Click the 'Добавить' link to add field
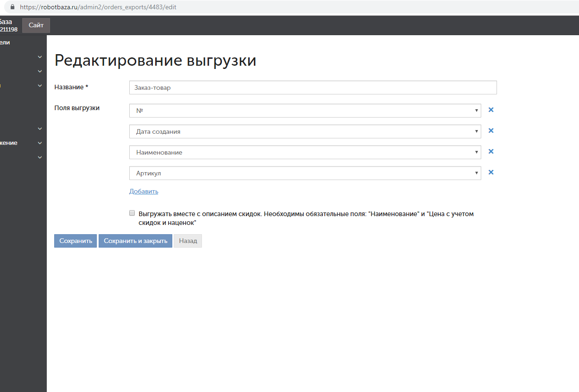This screenshot has height=392, width=579. (144, 191)
